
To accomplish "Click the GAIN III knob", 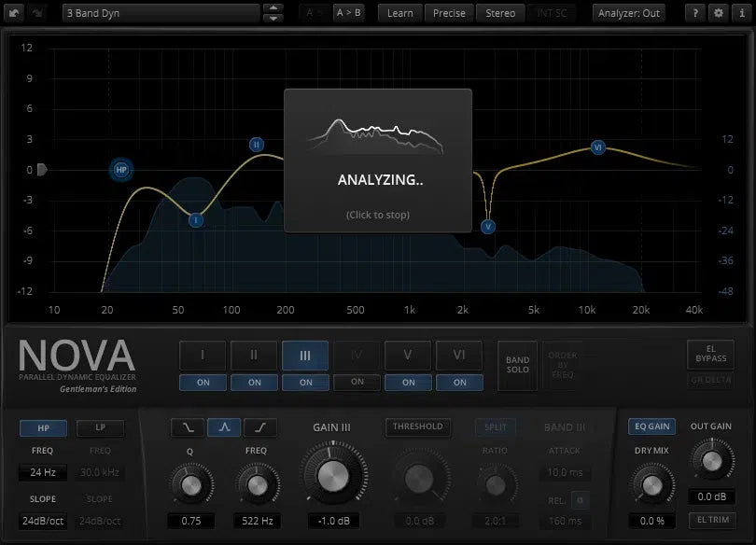I will 331,476.
